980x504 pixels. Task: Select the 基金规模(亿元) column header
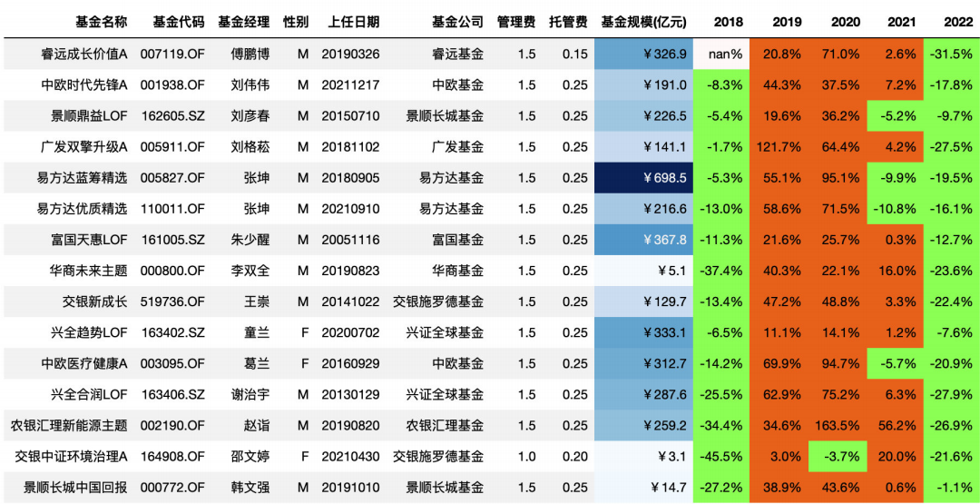[643, 23]
